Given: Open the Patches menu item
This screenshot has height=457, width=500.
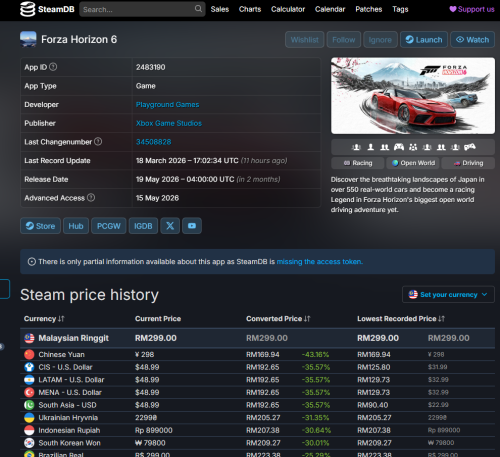Looking at the screenshot, I should point(369,9).
